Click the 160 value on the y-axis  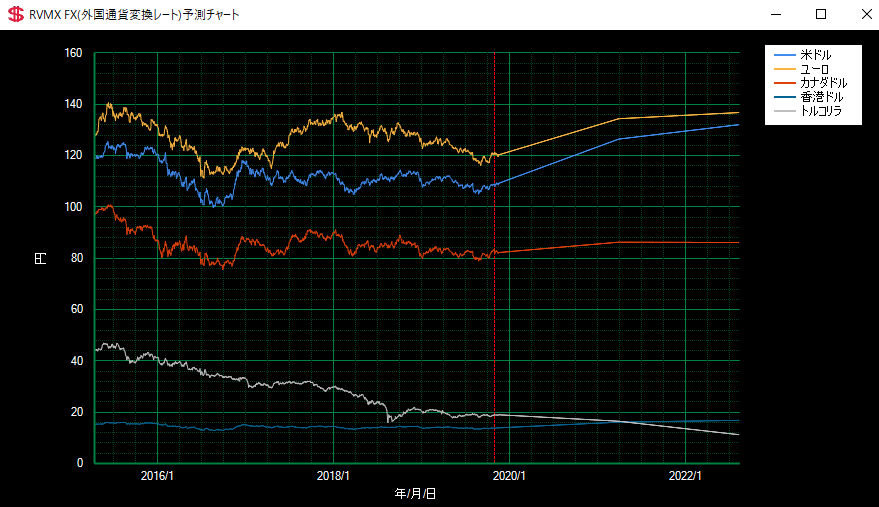[x=73, y=53]
